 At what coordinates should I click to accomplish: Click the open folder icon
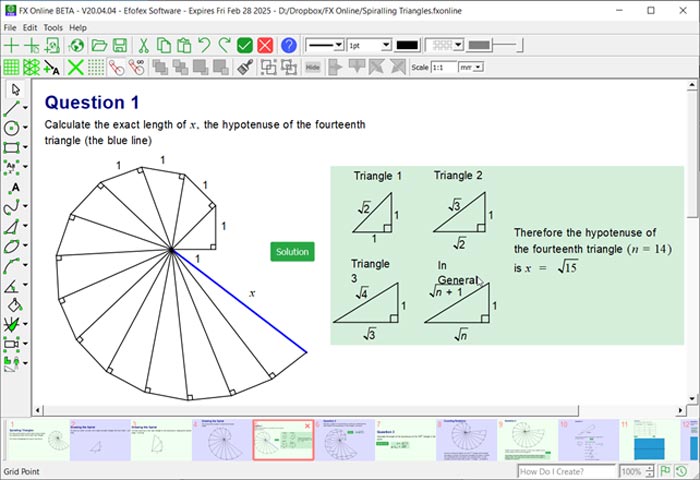(99, 45)
